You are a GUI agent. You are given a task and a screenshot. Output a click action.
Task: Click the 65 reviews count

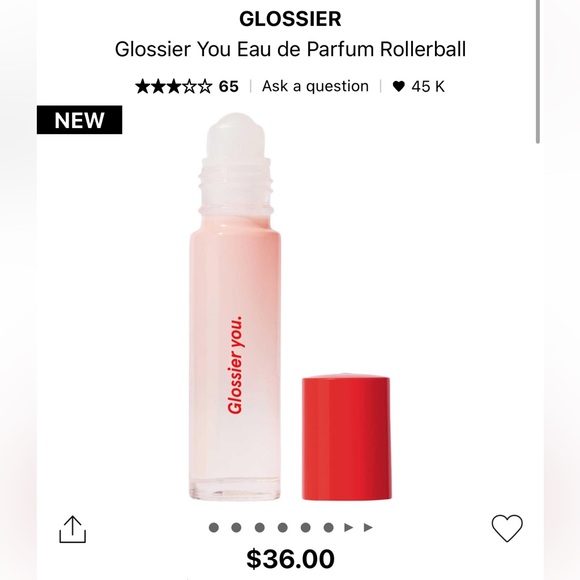[x=229, y=87]
